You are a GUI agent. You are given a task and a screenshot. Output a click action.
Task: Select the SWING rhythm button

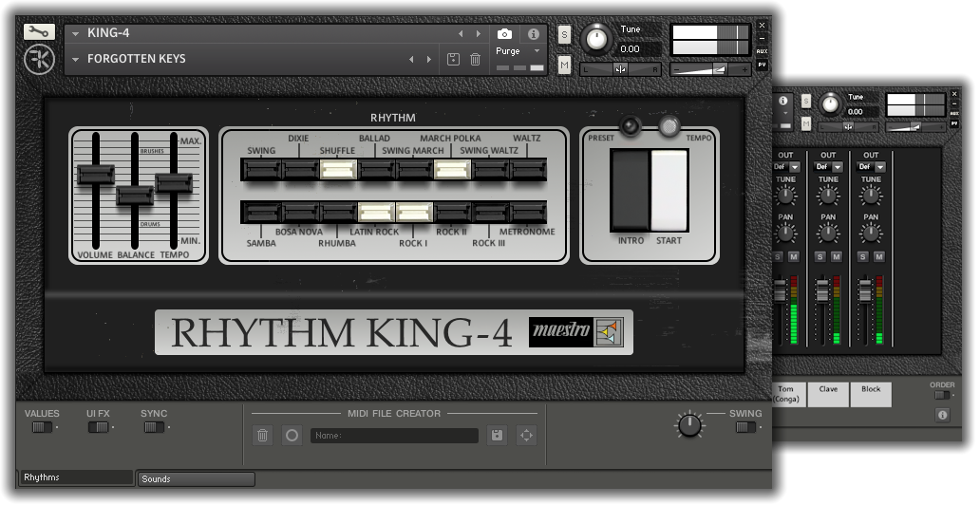261,169
